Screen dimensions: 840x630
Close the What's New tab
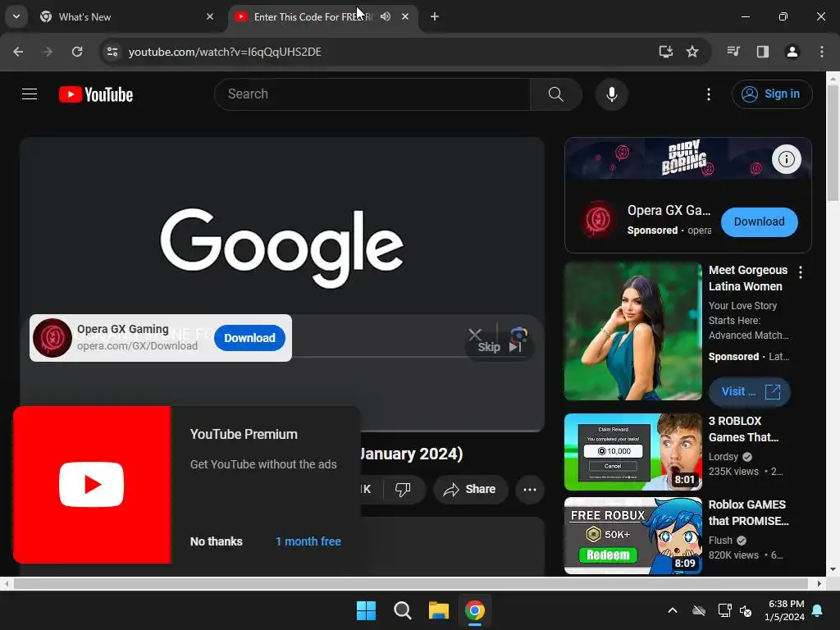click(210, 16)
